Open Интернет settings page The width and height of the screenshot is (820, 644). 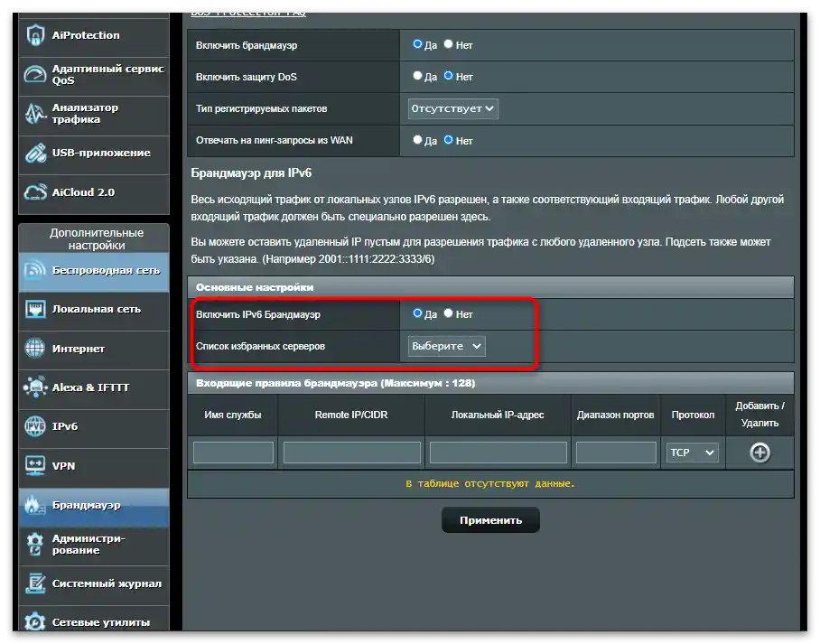[x=94, y=349]
